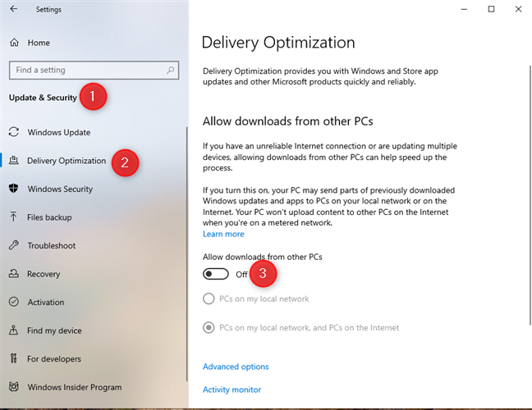Screen dimensions: 532x410
Task: Click the Learn more link
Action: [x=223, y=235]
